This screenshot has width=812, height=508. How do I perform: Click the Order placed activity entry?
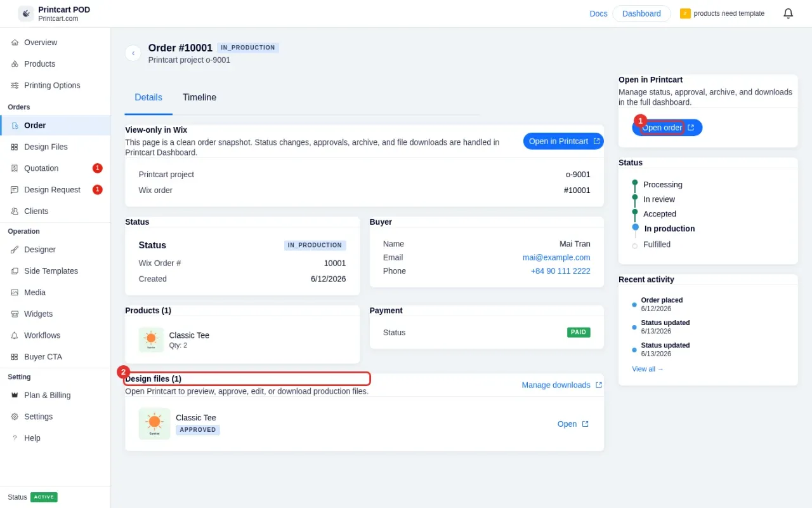click(662, 304)
